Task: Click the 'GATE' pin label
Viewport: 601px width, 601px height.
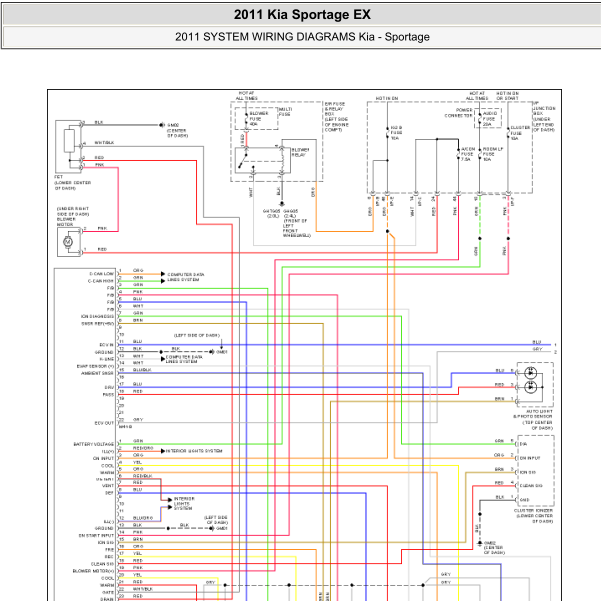Action: click(108, 593)
